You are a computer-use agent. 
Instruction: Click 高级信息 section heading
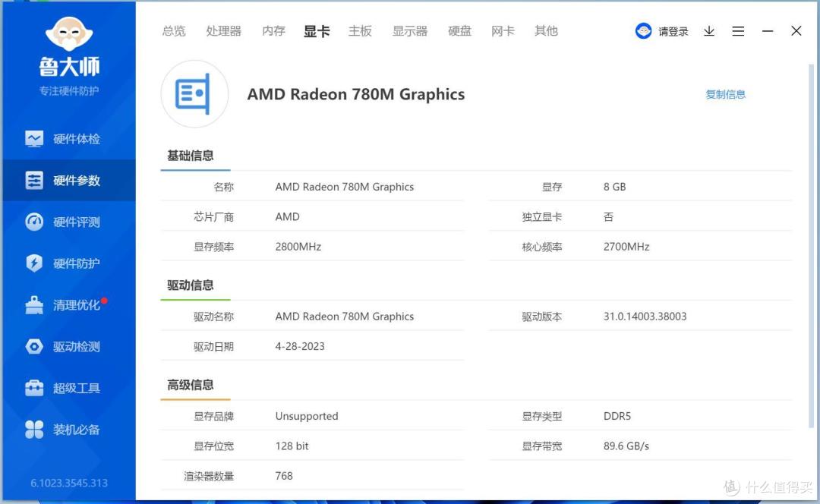coord(191,385)
